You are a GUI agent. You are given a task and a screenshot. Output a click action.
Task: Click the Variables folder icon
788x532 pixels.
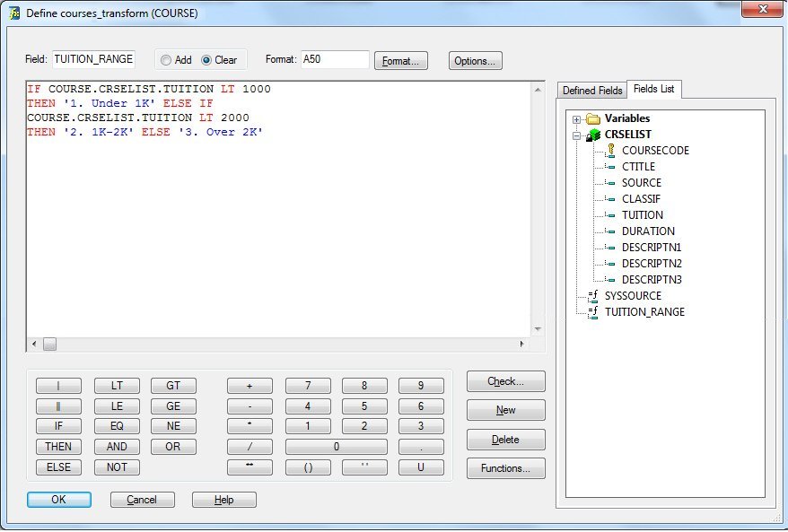click(x=593, y=118)
